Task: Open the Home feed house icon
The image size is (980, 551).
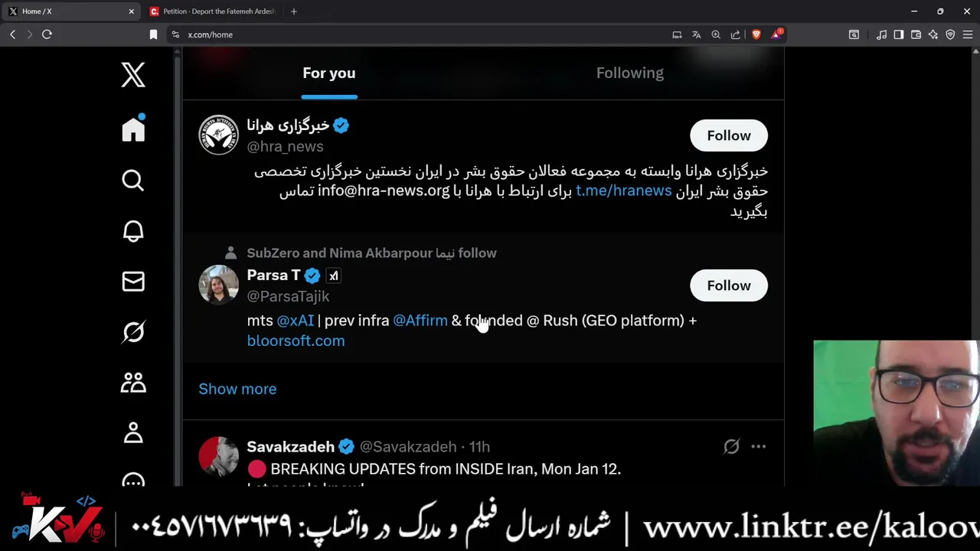Action: (133, 129)
